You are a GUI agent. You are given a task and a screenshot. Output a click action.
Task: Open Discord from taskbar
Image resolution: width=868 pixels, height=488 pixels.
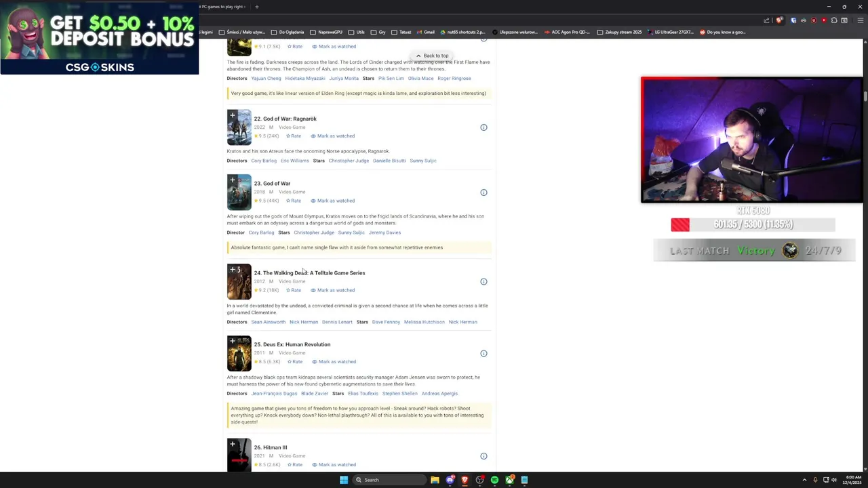450,480
